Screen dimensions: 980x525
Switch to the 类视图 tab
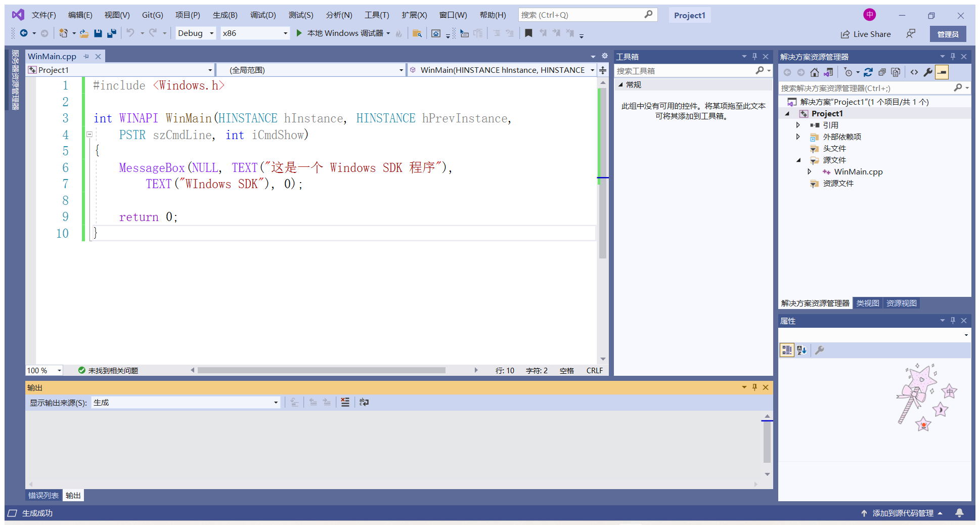(868, 303)
